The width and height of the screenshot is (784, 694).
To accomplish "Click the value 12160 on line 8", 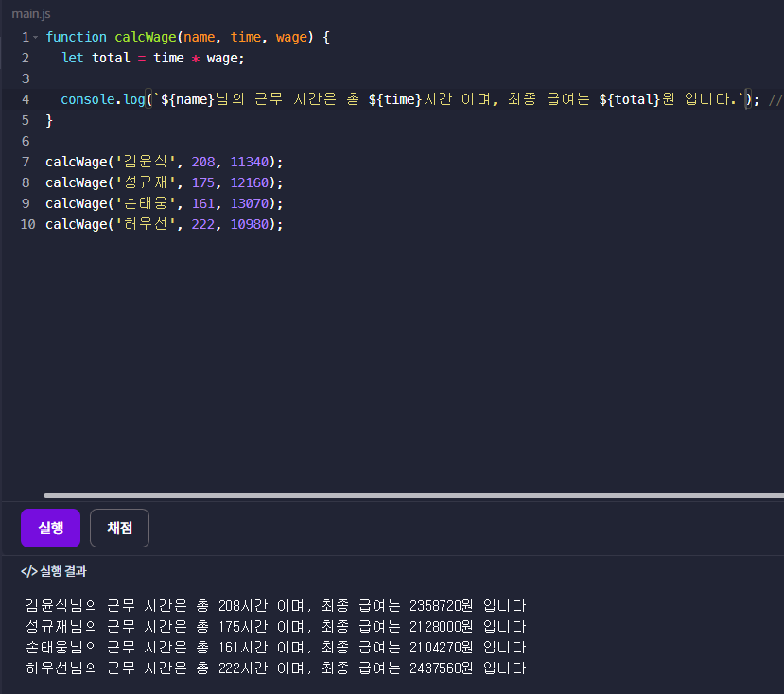I will (250, 183).
